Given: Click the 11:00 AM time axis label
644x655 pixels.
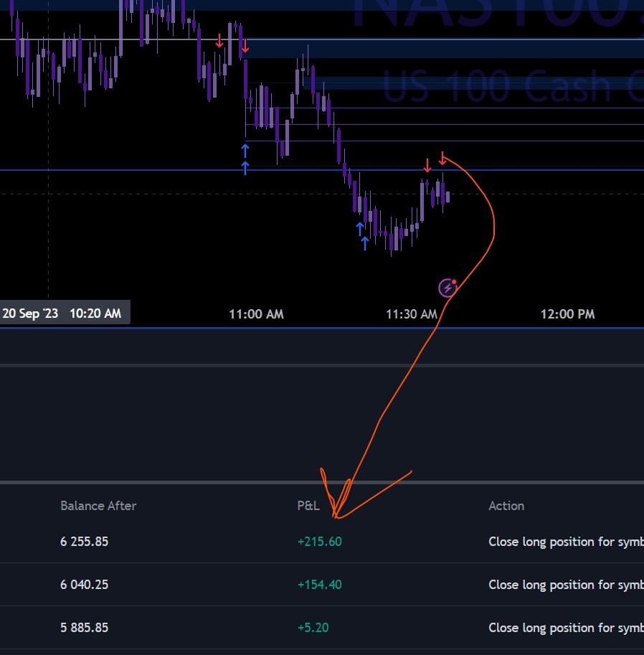Looking at the screenshot, I should pos(257,314).
